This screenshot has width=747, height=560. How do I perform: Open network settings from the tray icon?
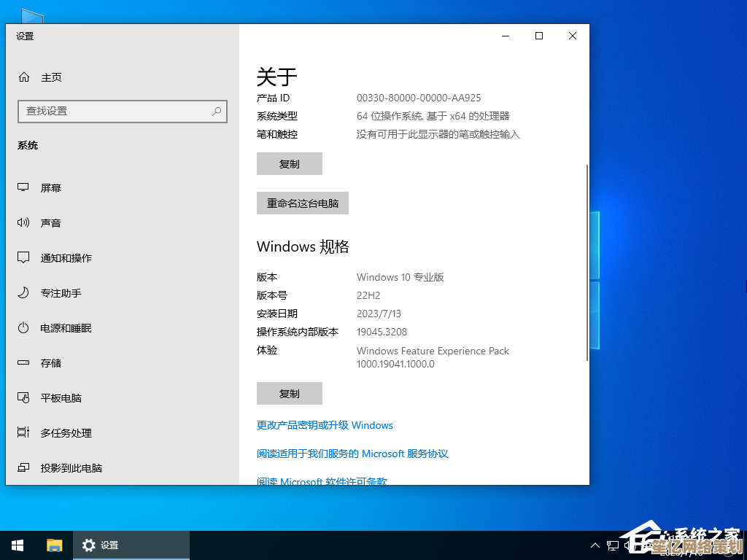613,545
